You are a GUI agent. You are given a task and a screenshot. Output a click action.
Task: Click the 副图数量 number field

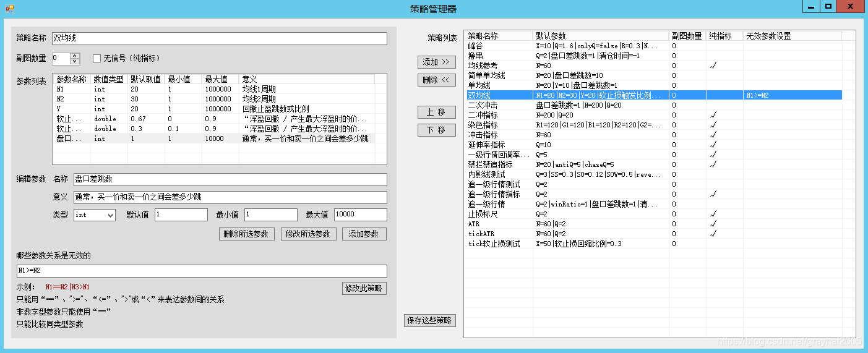pos(61,59)
